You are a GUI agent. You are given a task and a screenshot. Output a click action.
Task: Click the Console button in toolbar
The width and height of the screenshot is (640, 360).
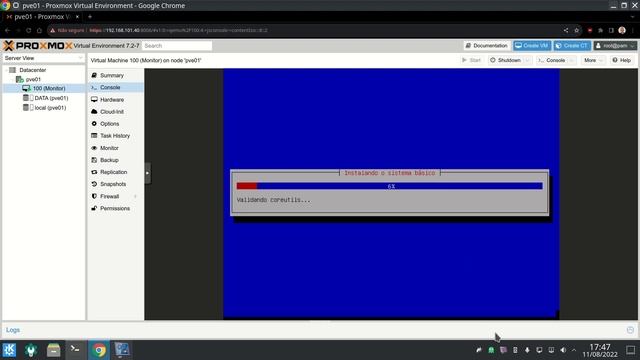(x=551, y=60)
